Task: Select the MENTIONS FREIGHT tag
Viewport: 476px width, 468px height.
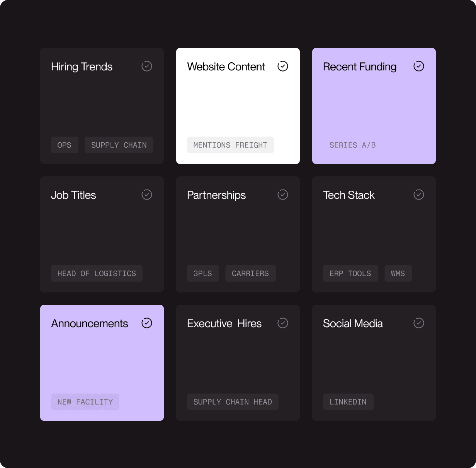Action: pos(230,145)
